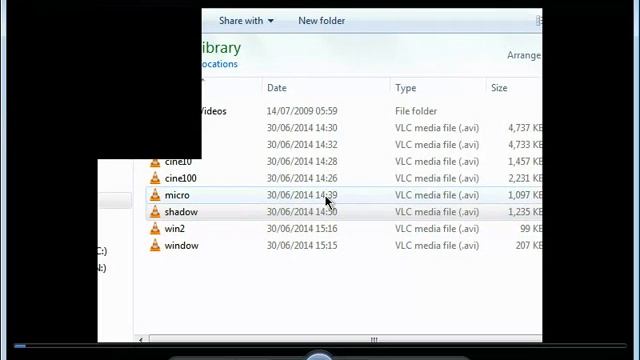The width and height of the screenshot is (640, 360).
Task: Click the File folder type cell
Action: pyautogui.click(x=416, y=111)
